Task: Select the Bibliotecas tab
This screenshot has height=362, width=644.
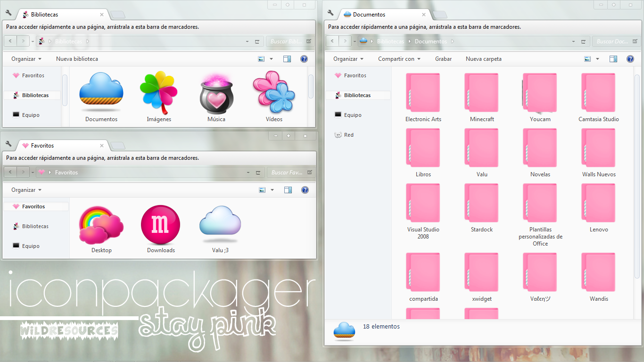Action: click(x=63, y=15)
